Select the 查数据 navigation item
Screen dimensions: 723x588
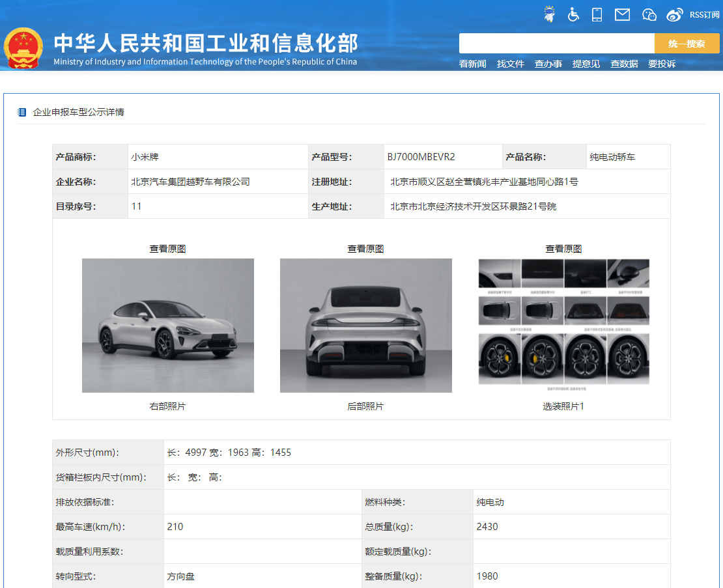click(624, 63)
